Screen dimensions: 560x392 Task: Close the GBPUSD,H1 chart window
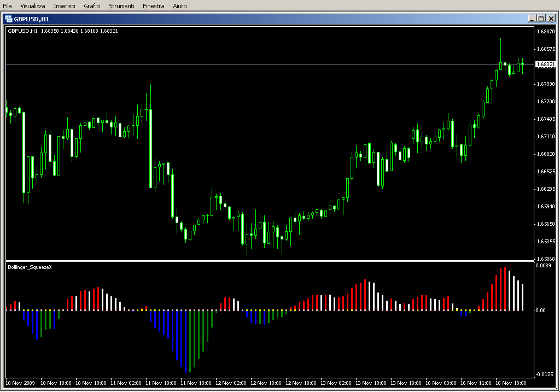551,19
